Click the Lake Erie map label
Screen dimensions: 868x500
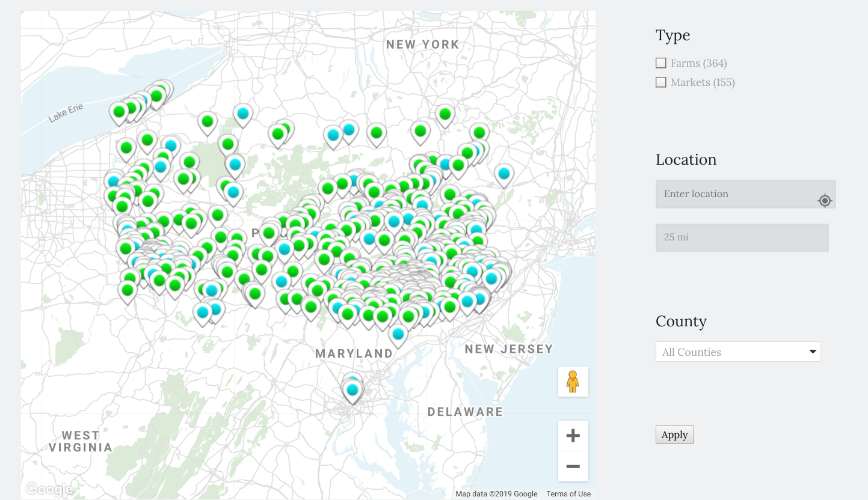tap(66, 112)
